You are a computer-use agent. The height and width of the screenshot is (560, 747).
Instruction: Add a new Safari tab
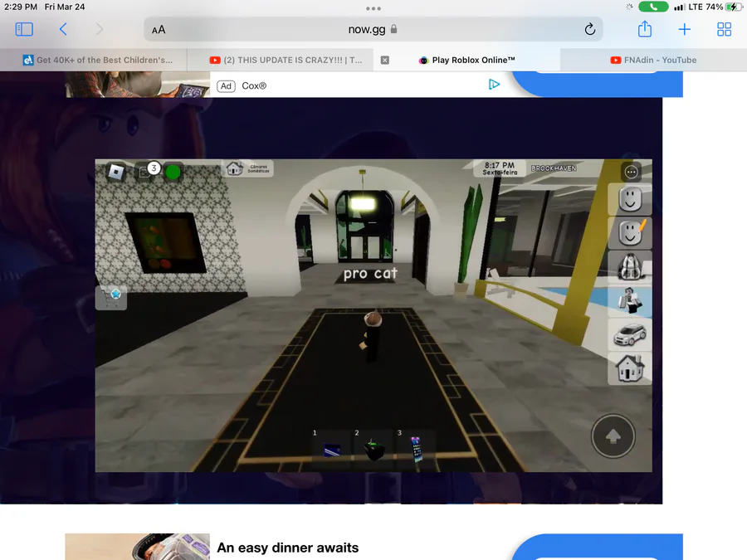(685, 30)
